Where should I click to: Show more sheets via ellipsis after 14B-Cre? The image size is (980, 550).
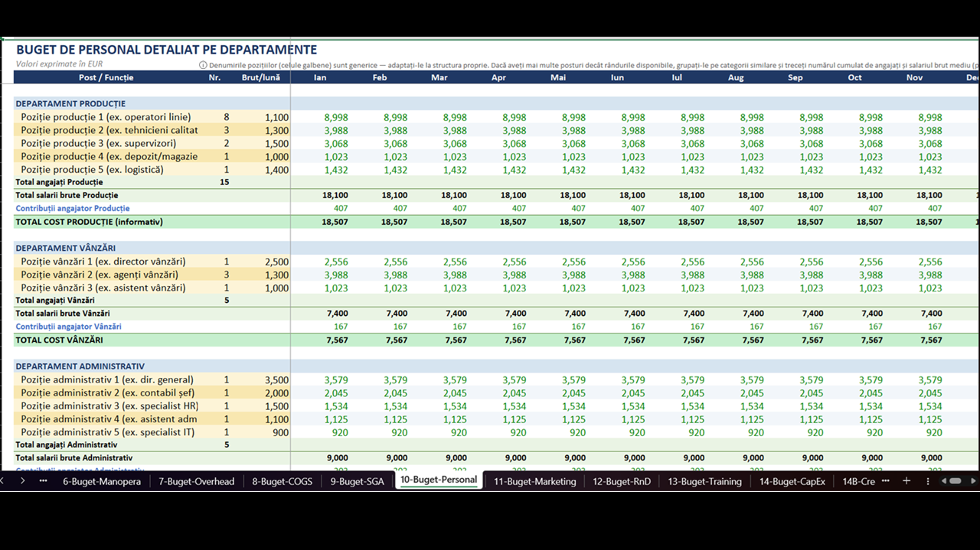click(886, 481)
